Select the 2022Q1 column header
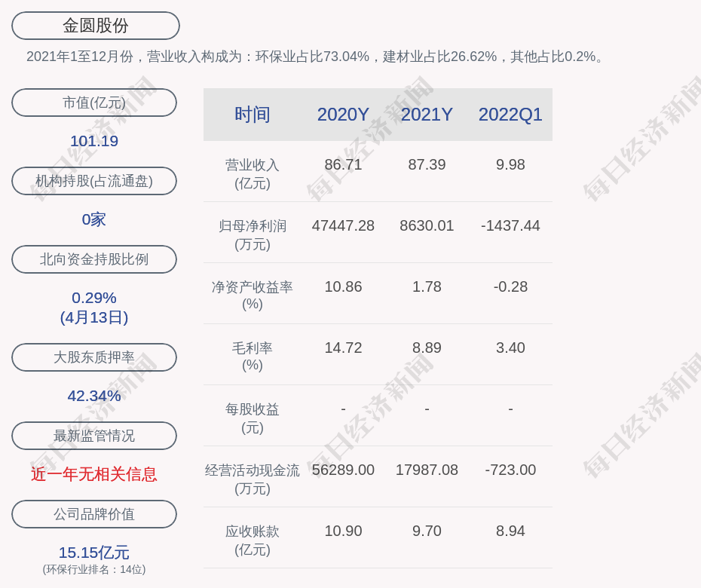The image size is (701, 588). pos(510,115)
